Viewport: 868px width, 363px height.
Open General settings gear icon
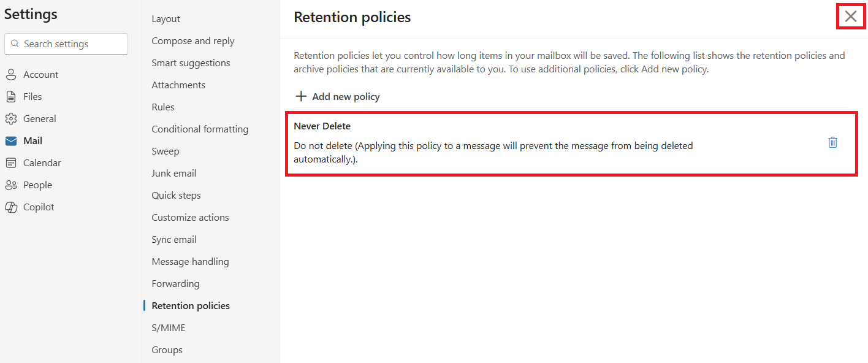11,119
